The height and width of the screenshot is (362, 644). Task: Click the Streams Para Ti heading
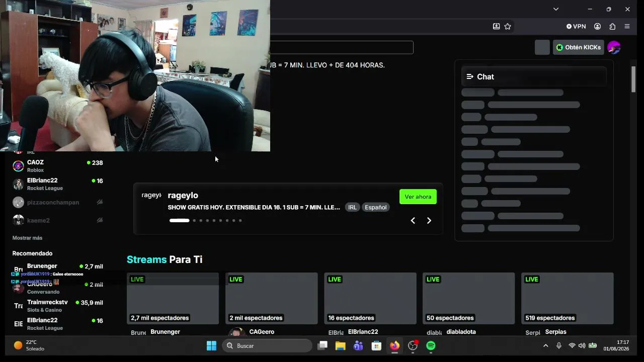165,259
